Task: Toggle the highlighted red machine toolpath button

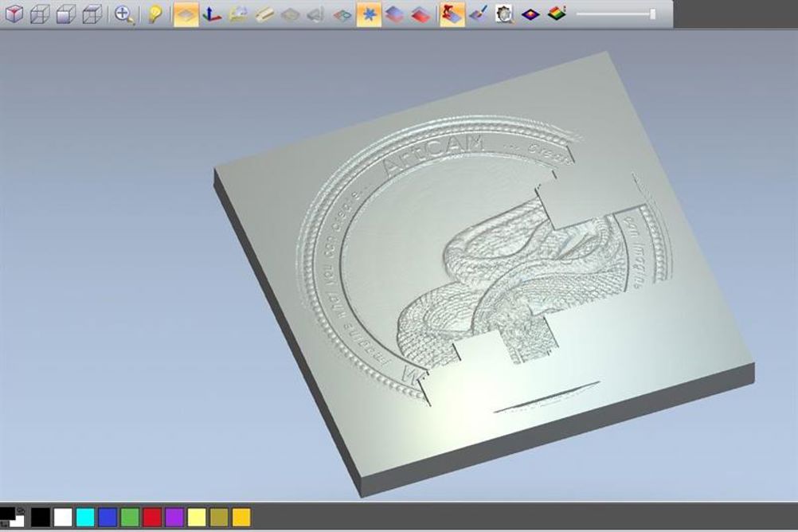Action: (x=452, y=14)
